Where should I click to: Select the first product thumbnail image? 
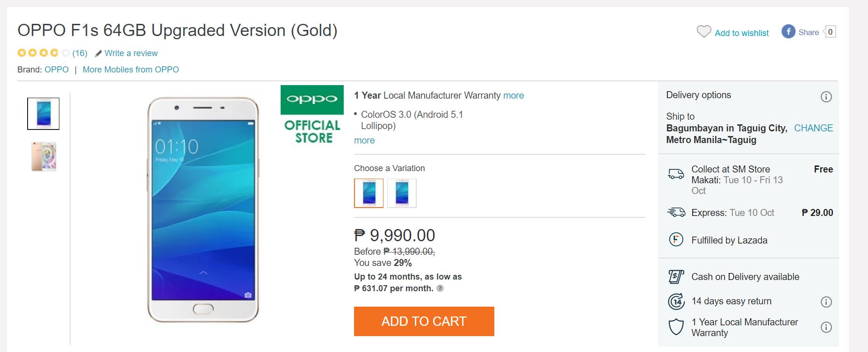click(43, 114)
